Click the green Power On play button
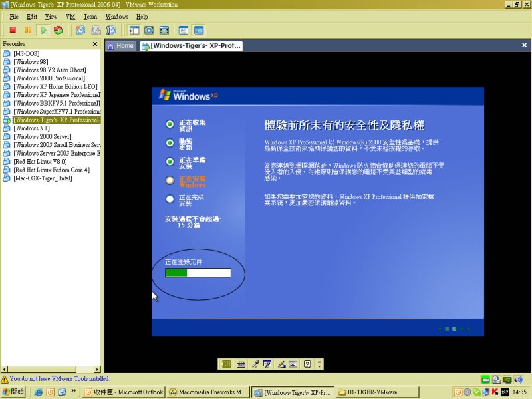This screenshot has height=399, width=532. (x=43, y=30)
